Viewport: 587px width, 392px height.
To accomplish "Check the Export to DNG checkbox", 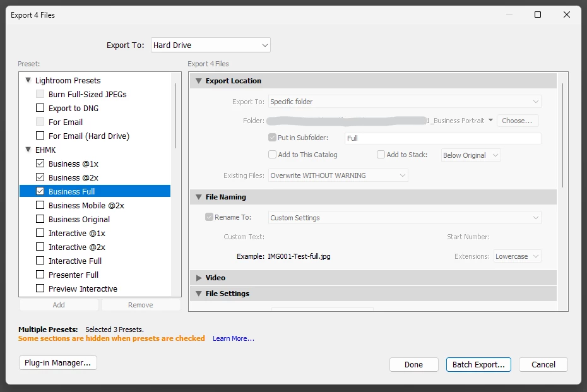I will click(40, 108).
